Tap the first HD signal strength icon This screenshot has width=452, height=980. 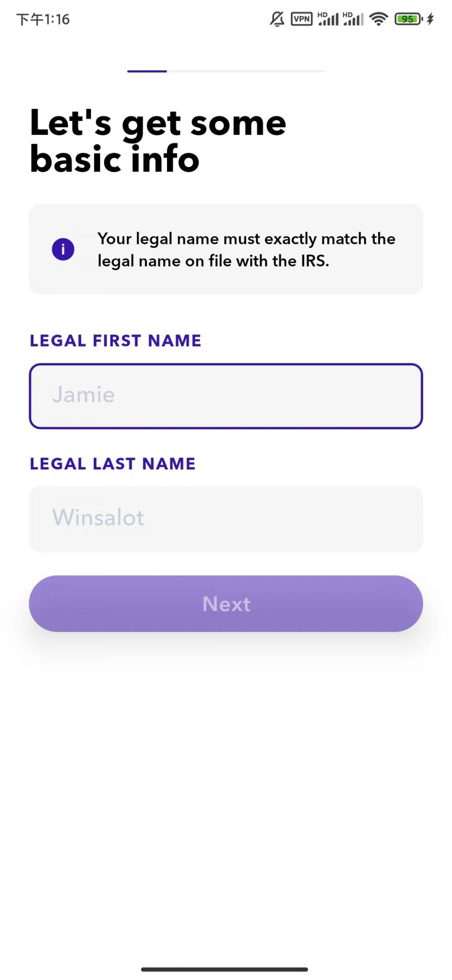click(328, 19)
